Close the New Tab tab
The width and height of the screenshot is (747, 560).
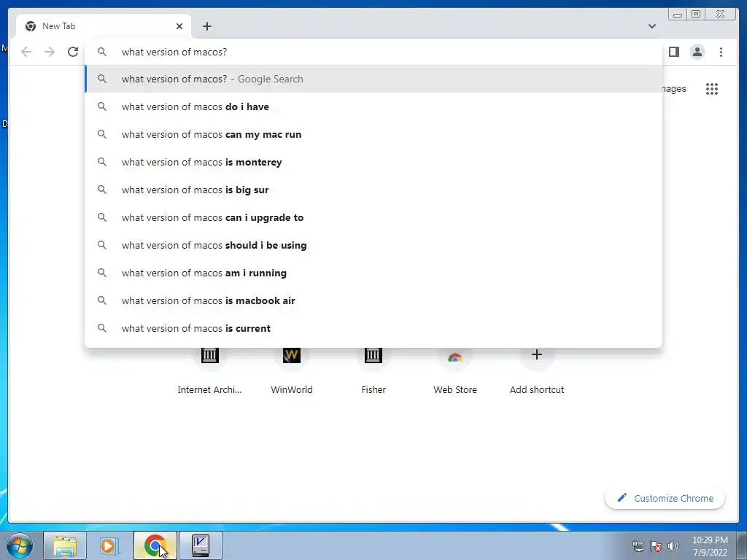179,26
